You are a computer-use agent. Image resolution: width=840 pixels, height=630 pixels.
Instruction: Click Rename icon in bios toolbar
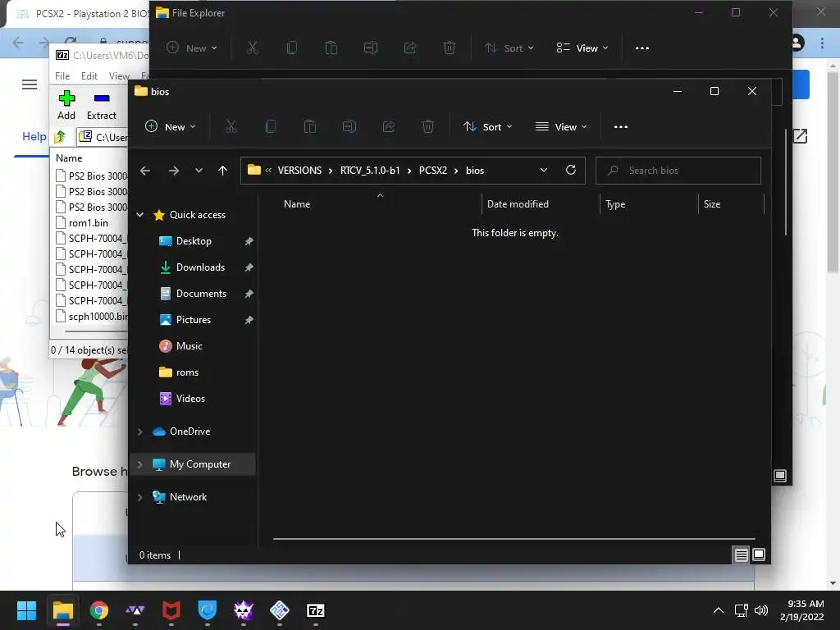pyautogui.click(x=349, y=127)
